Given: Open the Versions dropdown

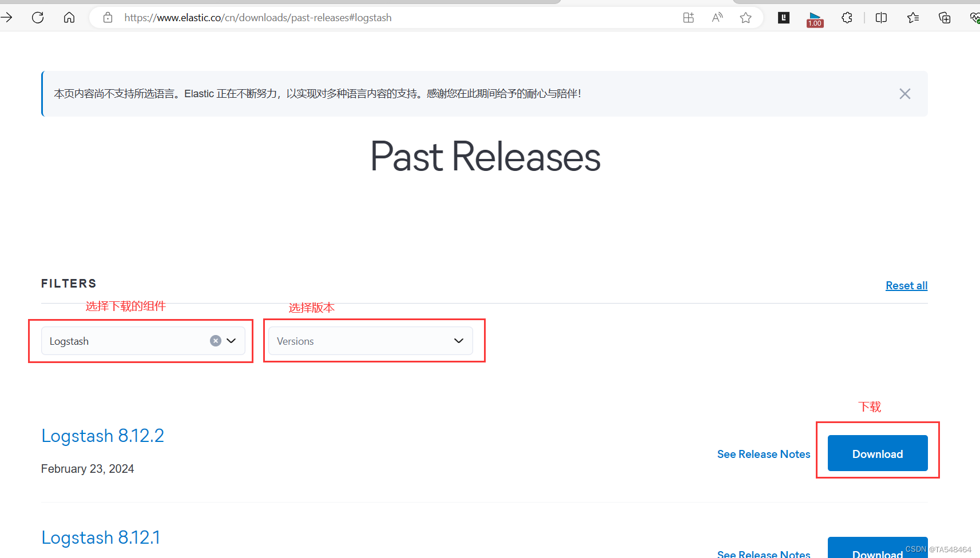Looking at the screenshot, I should (371, 341).
